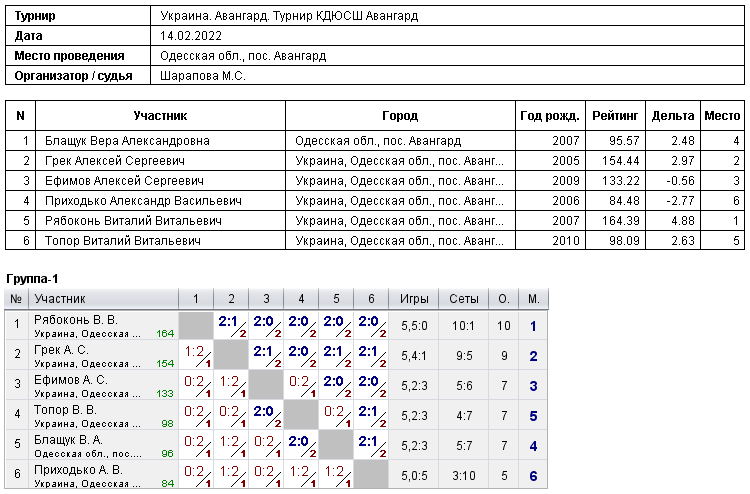Click Топор's 2:0 score against player 3
The width and height of the screenshot is (750, 494).
[263, 412]
